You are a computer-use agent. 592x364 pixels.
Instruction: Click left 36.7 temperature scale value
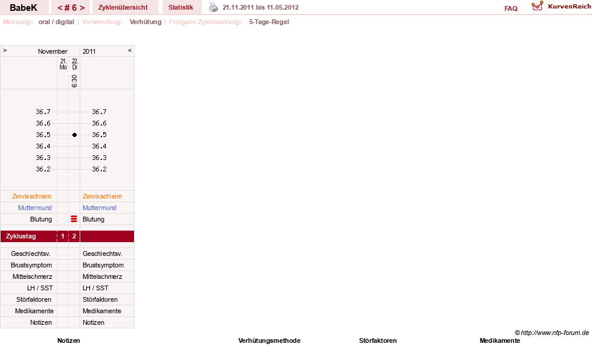point(43,112)
